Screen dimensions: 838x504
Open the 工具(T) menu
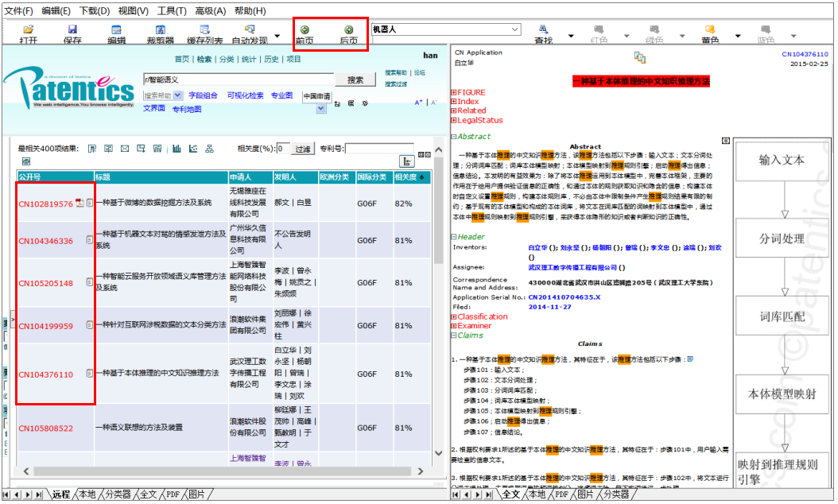point(172,11)
